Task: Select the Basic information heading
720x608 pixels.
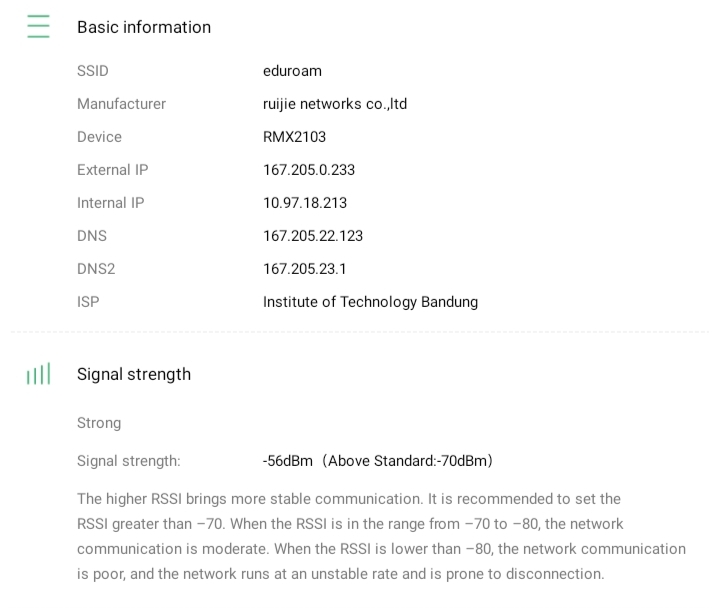Action: tap(144, 27)
